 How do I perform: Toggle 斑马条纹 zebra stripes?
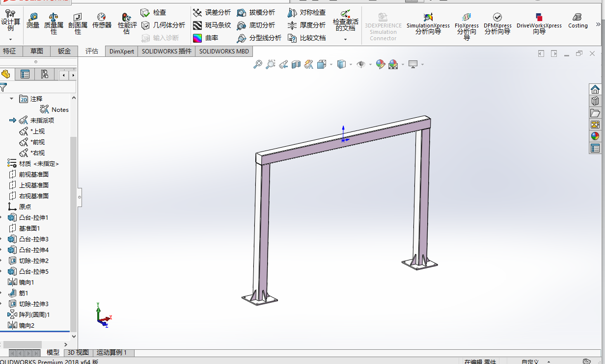[x=212, y=25]
